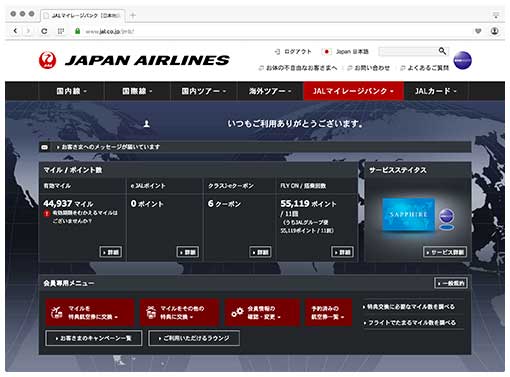Screen dimensions: 510x377
Task: Expand miles to award ticket exchange button
Action: (90, 312)
